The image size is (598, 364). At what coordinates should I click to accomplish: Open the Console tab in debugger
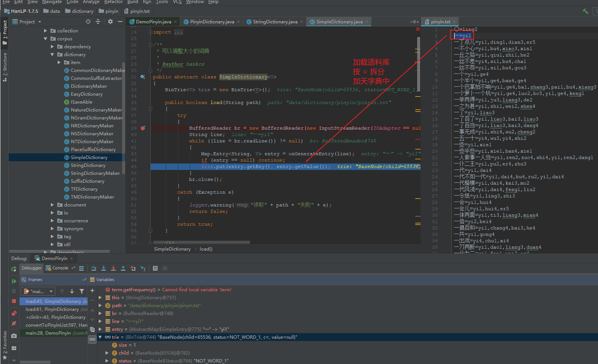[x=60, y=268]
